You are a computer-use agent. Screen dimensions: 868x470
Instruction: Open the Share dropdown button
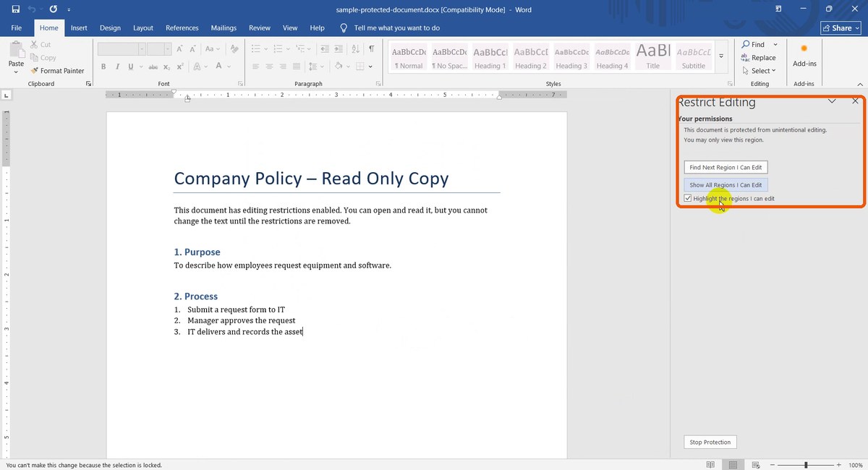coord(841,28)
